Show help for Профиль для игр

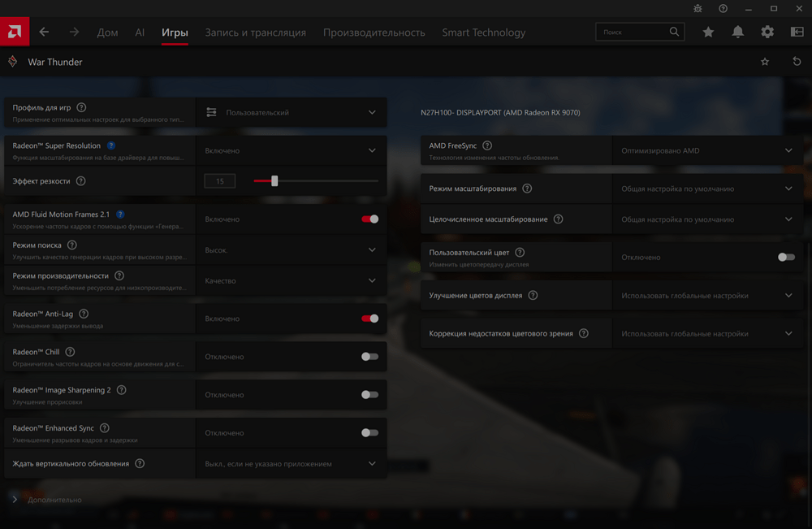[x=81, y=107]
